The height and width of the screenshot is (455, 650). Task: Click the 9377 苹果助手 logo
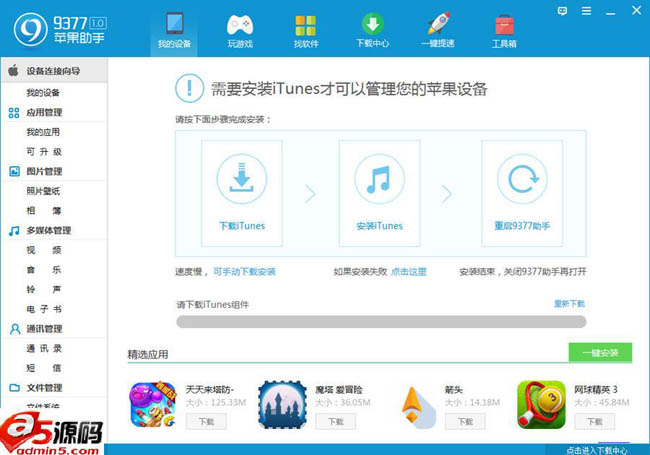coord(60,29)
